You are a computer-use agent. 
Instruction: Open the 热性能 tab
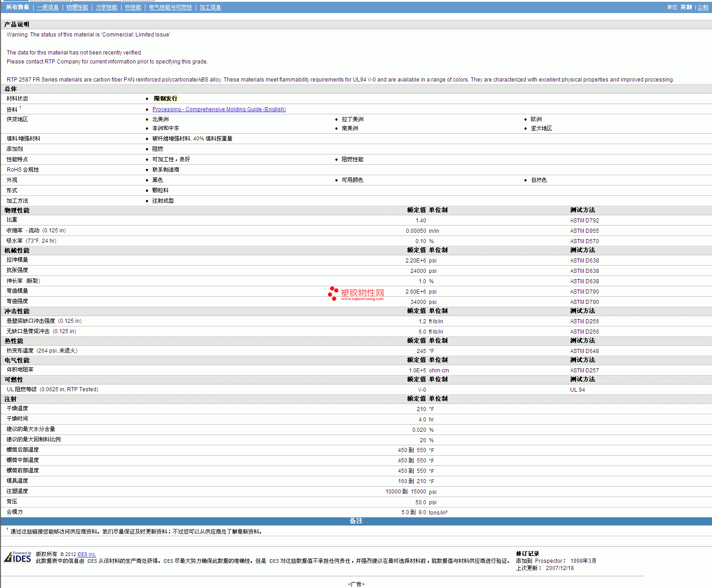click(133, 7)
